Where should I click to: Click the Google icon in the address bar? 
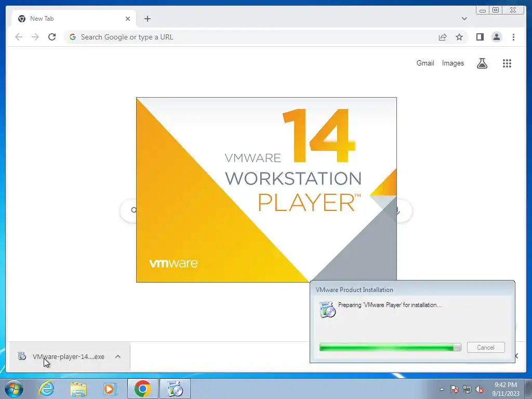click(73, 37)
